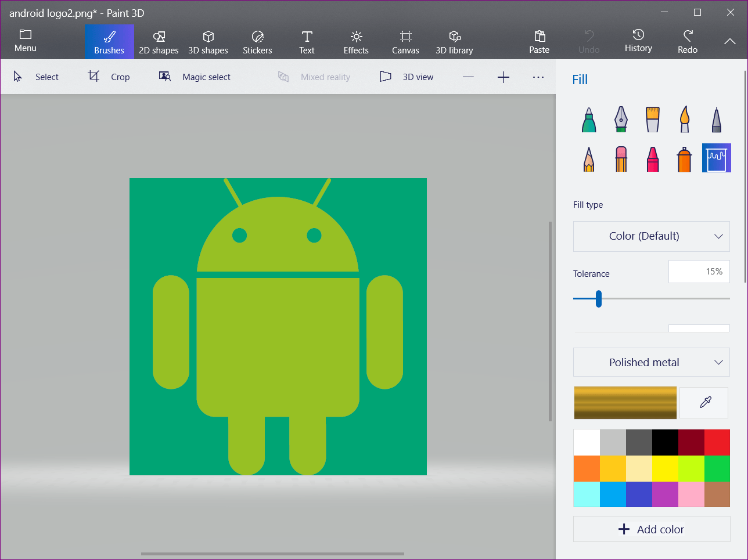This screenshot has height=560, width=748.
Task: Select the Watercolor brush
Action: click(x=685, y=120)
